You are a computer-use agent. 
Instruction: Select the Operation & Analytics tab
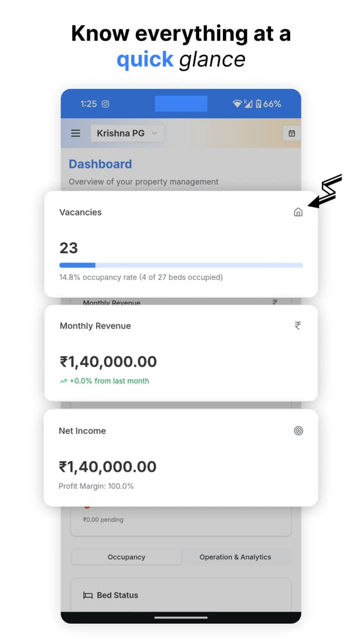click(x=236, y=557)
